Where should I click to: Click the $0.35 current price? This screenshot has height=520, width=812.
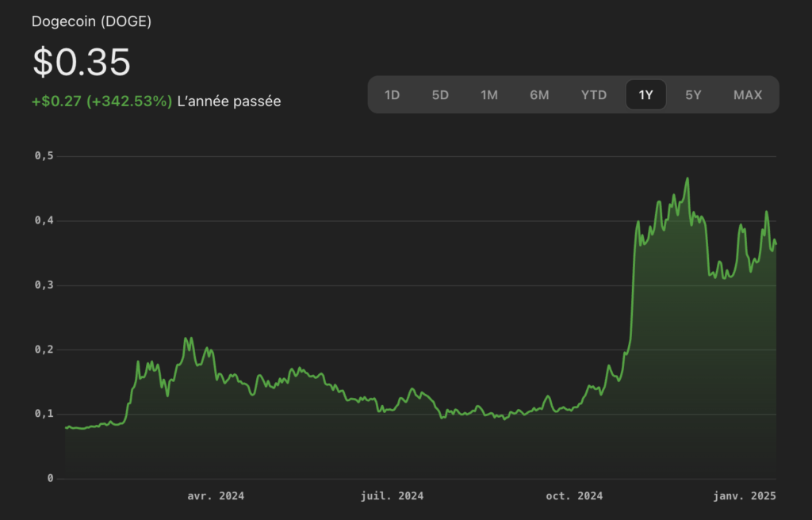[x=81, y=63]
